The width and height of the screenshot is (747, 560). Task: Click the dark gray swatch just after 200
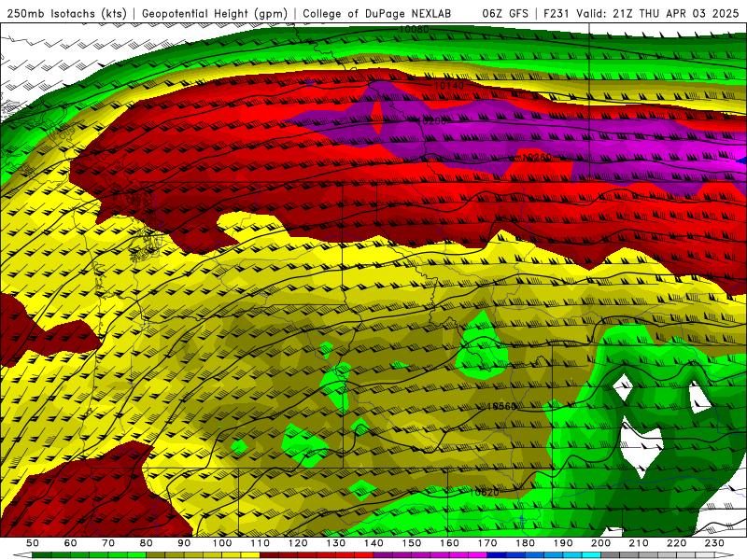(x=611, y=554)
